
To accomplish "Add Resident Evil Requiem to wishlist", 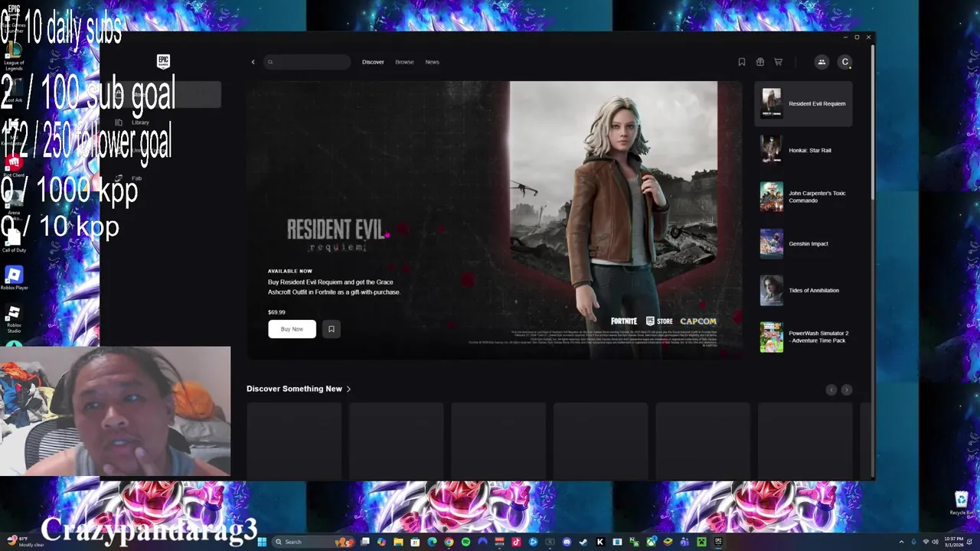I will point(332,329).
